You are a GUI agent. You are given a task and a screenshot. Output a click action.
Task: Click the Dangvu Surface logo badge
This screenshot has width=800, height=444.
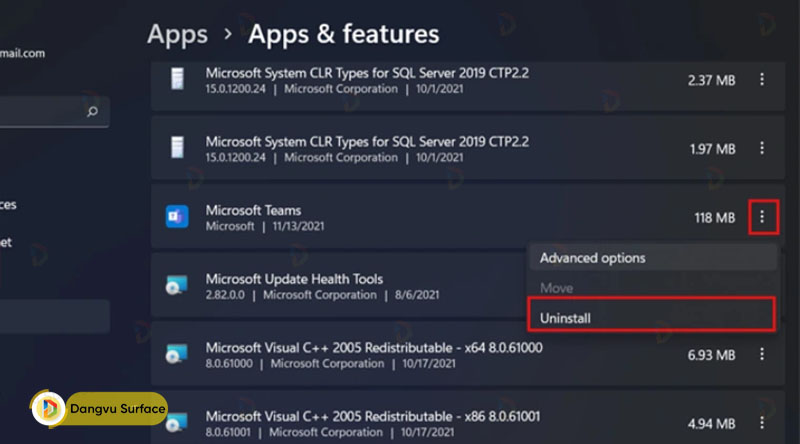click(98, 408)
